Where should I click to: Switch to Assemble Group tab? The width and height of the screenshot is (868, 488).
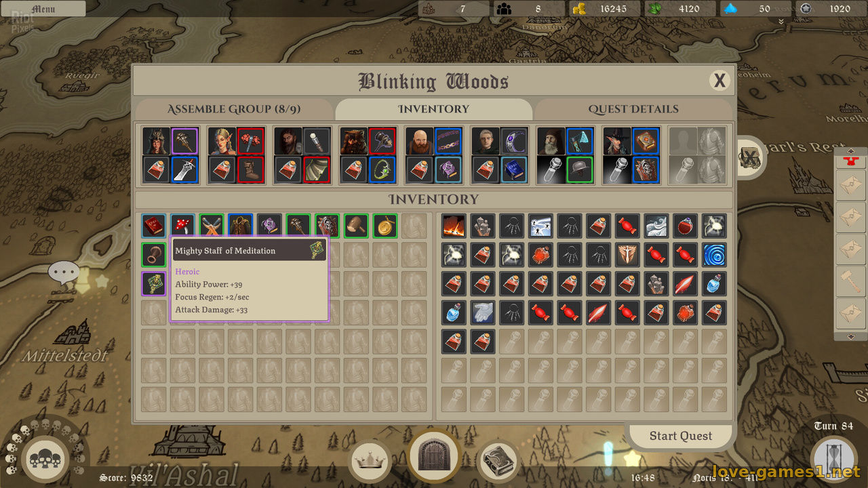click(x=234, y=109)
